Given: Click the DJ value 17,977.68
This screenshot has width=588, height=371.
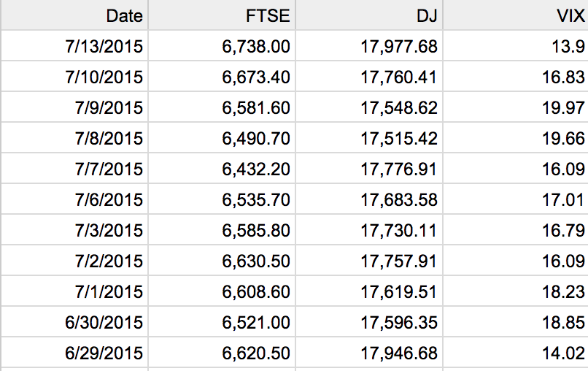Looking at the screenshot, I should tap(369, 46).
